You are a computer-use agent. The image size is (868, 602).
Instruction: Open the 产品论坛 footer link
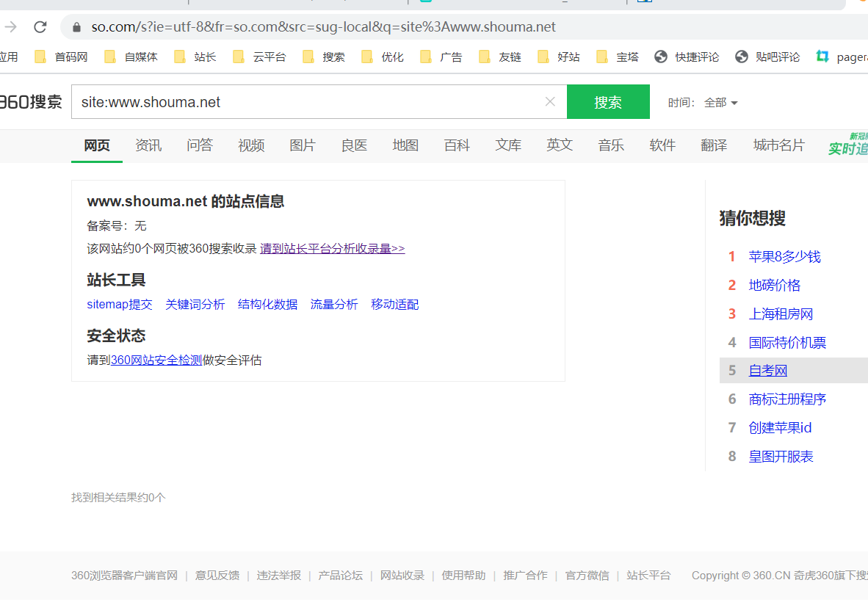coord(341,576)
